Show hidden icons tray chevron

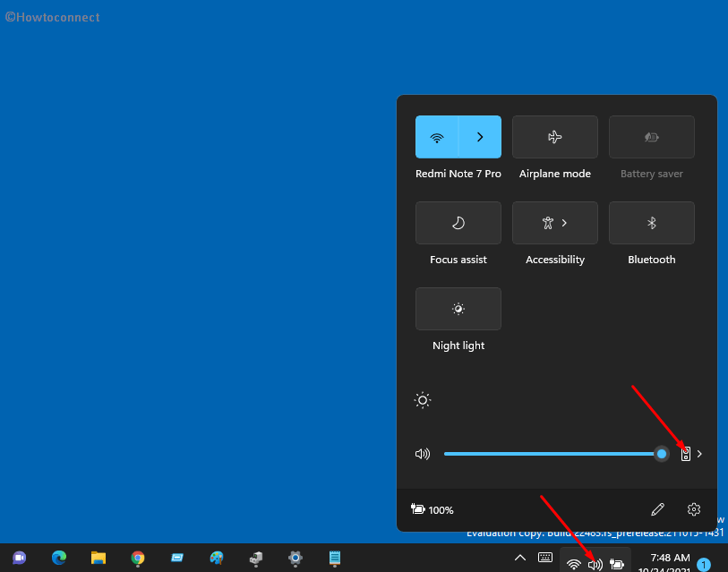(x=520, y=558)
